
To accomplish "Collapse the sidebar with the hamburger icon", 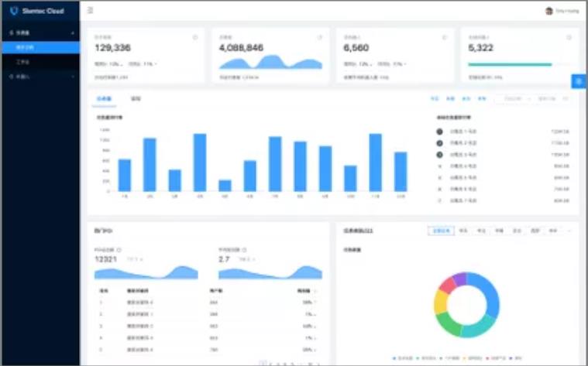I will 90,11.
